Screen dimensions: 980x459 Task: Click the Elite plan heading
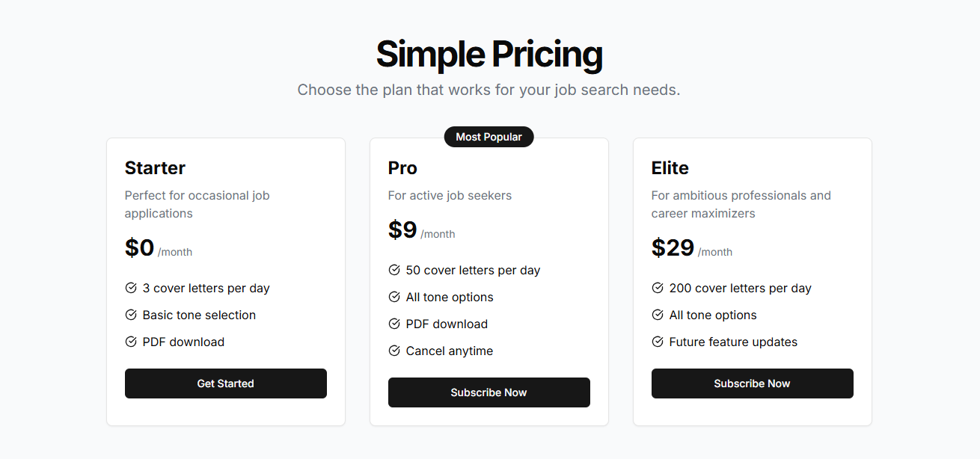[x=670, y=167]
